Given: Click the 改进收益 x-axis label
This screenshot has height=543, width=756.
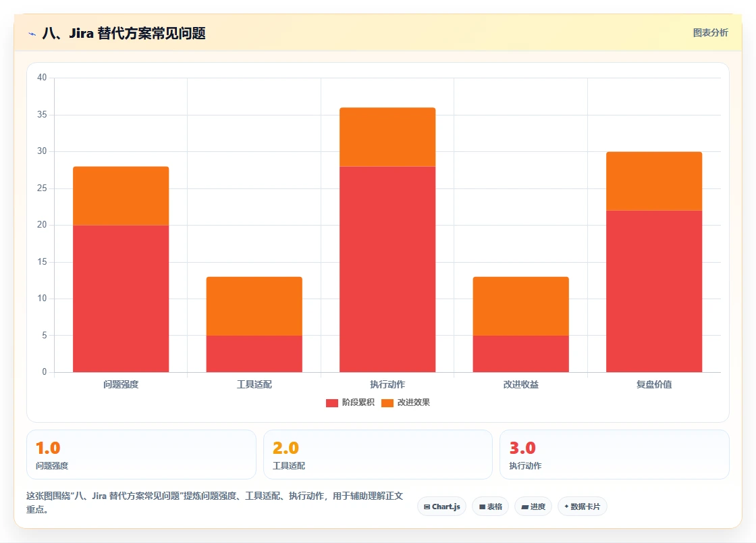Looking at the screenshot, I should tap(520, 384).
